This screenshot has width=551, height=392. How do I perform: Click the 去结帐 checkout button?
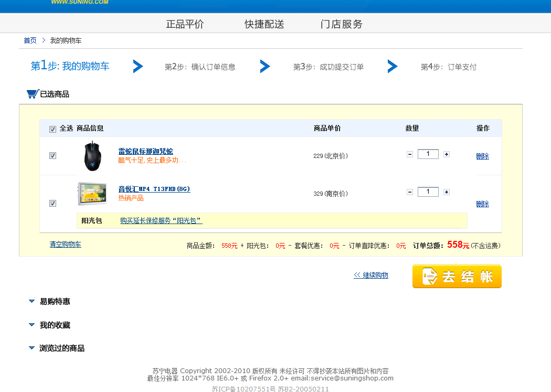coord(457,277)
